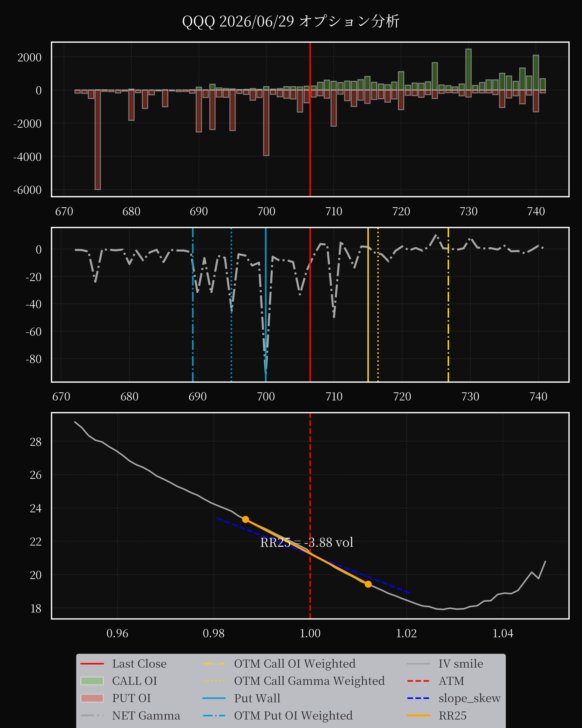
Task: Click the red PUT OI legend swatch
Action: pyautogui.click(x=92, y=698)
